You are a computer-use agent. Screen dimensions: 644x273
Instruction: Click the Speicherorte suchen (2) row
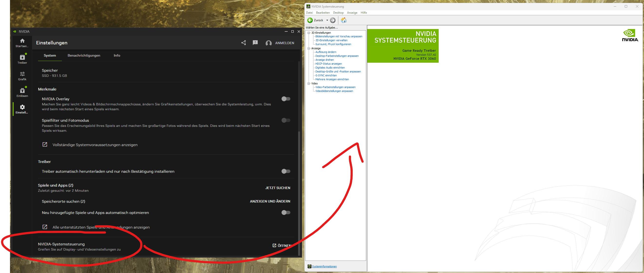coord(166,201)
